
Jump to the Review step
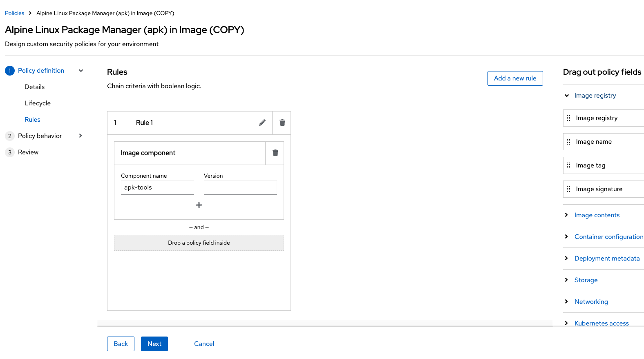coord(28,152)
